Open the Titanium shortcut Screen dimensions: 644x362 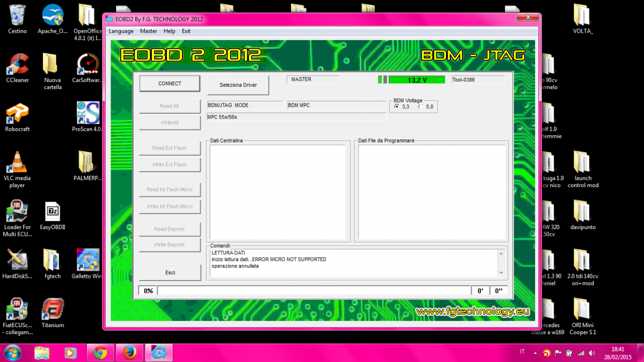(x=53, y=314)
